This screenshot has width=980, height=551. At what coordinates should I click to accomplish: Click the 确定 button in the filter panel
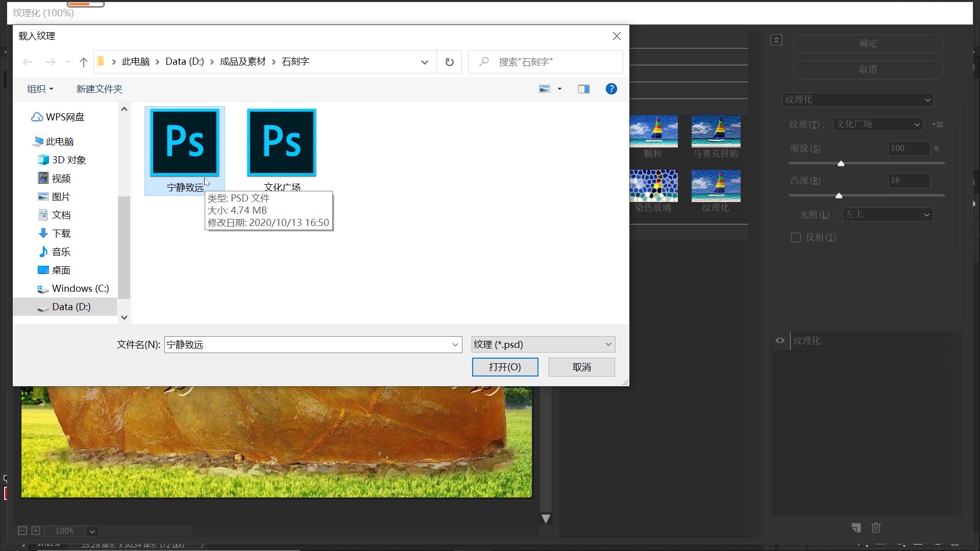(x=867, y=44)
